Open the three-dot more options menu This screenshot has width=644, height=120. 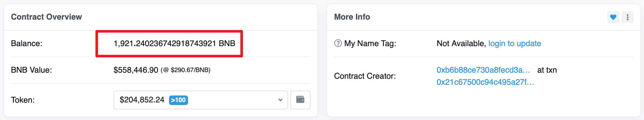(628, 17)
